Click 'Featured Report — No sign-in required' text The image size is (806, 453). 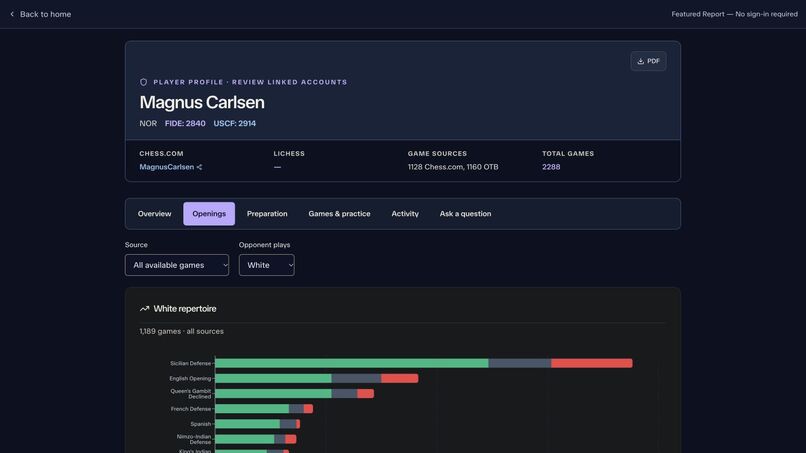pos(735,14)
